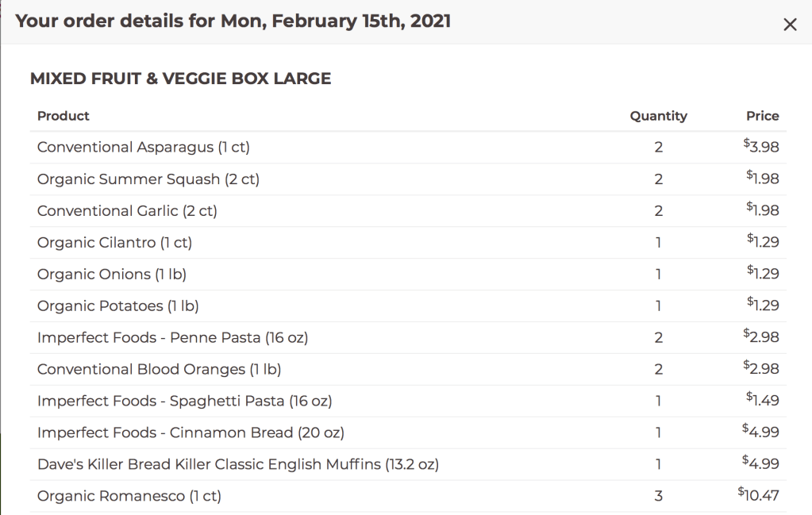This screenshot has height=515, width=812.
Task: Select Conventional Garlic (2 ct) entry
Action: [127, 211]
